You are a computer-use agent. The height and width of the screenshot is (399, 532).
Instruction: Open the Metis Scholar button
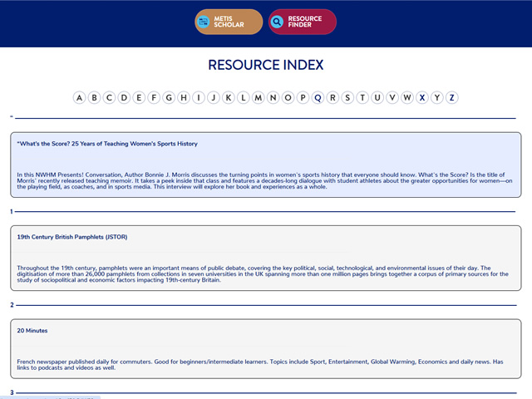click(229, 22)
